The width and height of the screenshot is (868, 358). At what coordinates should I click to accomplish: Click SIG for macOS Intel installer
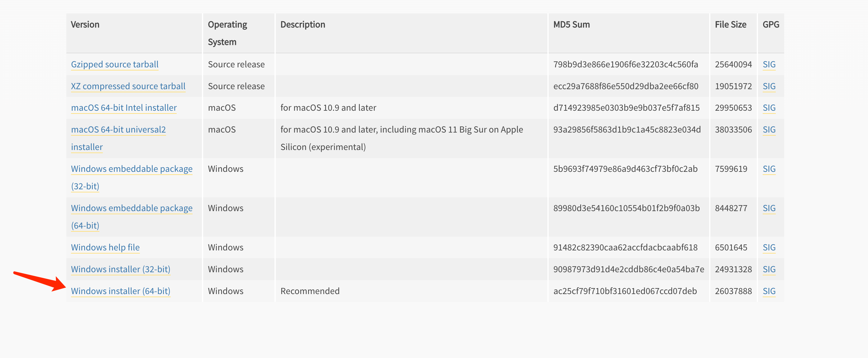click(x=769, y=108)
